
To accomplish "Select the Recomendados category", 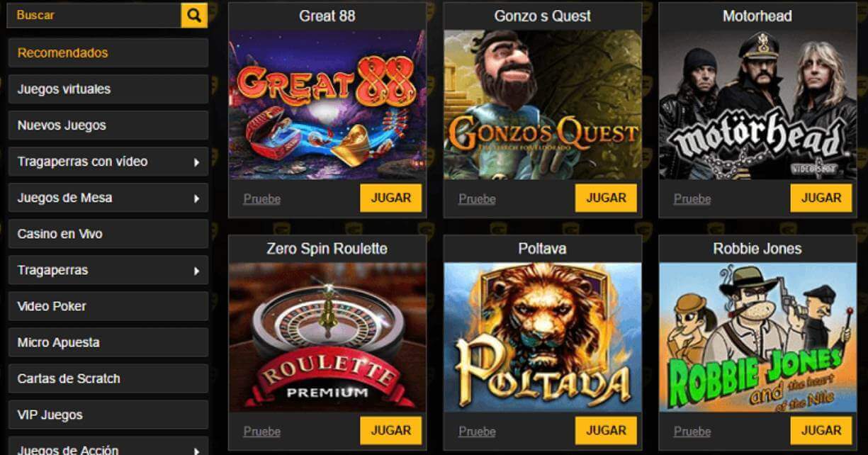I will click(x=108, y=52).
